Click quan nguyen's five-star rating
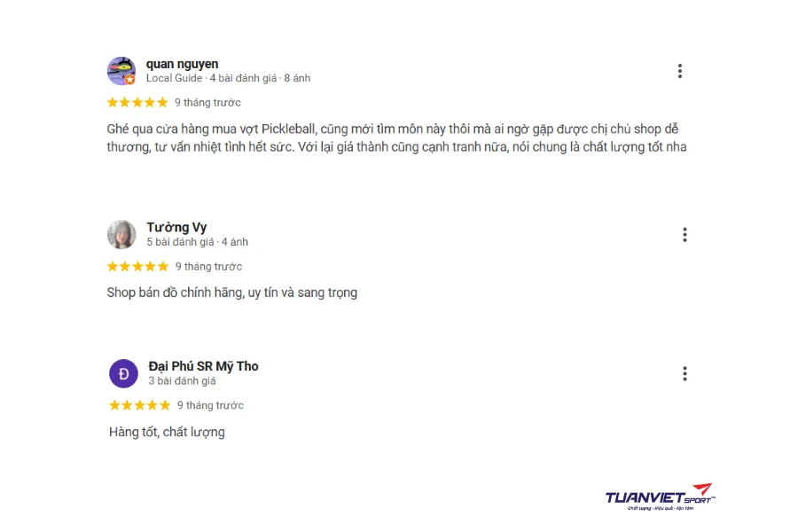The width and height of the screenshot is (798, 532). [x=137, y=102]
